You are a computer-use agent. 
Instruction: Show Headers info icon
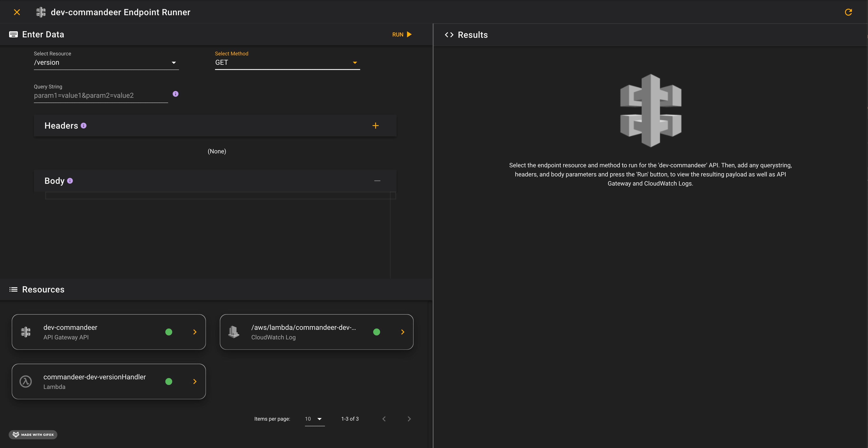point(84,126)
